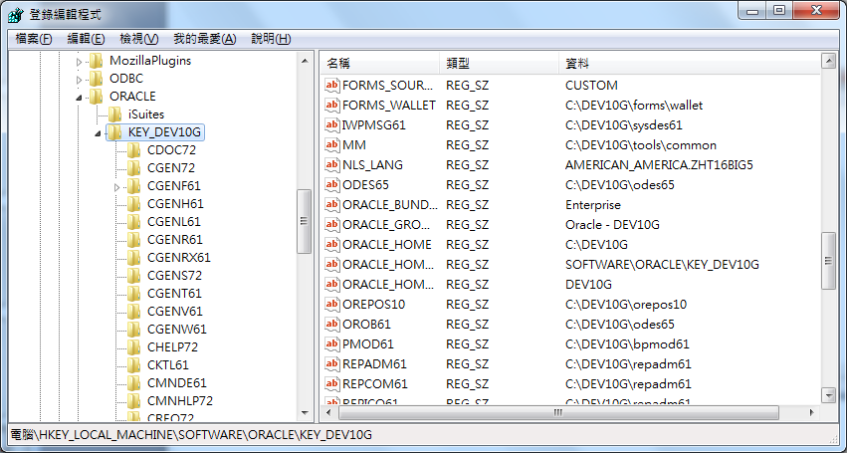Click the Registry Editor icon in title bar
The width and height of the screenshot is (847, 453).
pyautogui.click(x=16, y=12)
